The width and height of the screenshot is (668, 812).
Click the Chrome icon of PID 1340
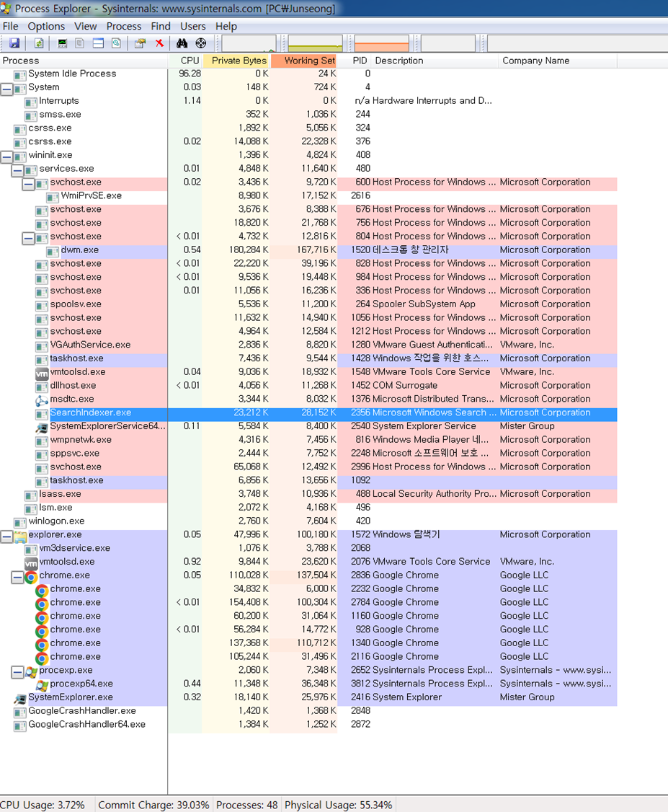coord(42,644)
